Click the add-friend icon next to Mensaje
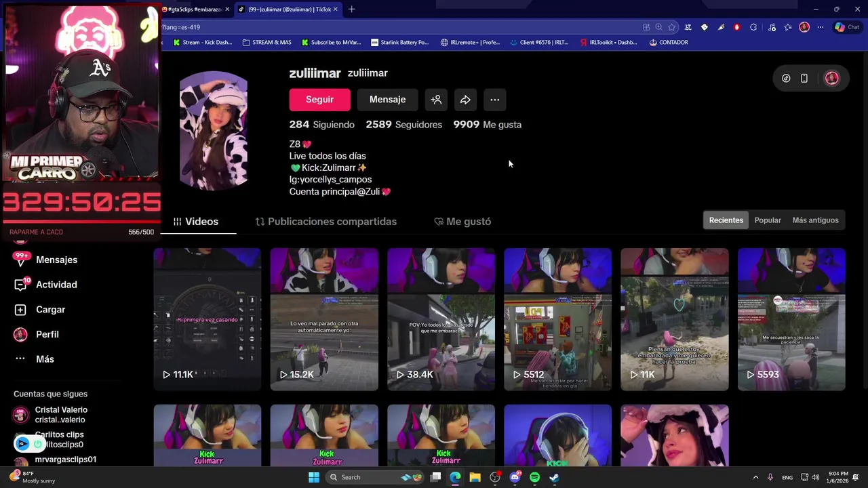Screen dimensions: 868x488 [x=436, y=100]
